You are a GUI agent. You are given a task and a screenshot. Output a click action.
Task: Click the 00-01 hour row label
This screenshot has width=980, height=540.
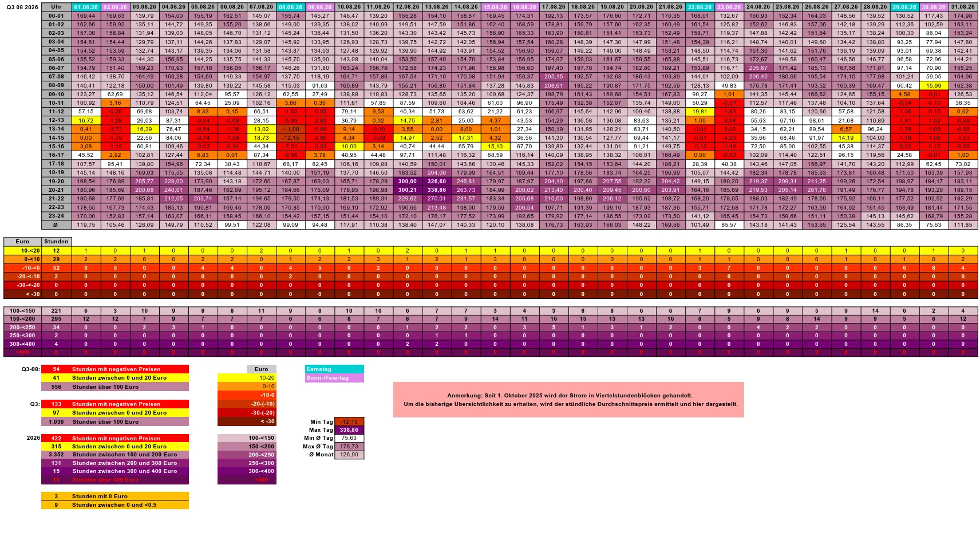coord(56,16)
